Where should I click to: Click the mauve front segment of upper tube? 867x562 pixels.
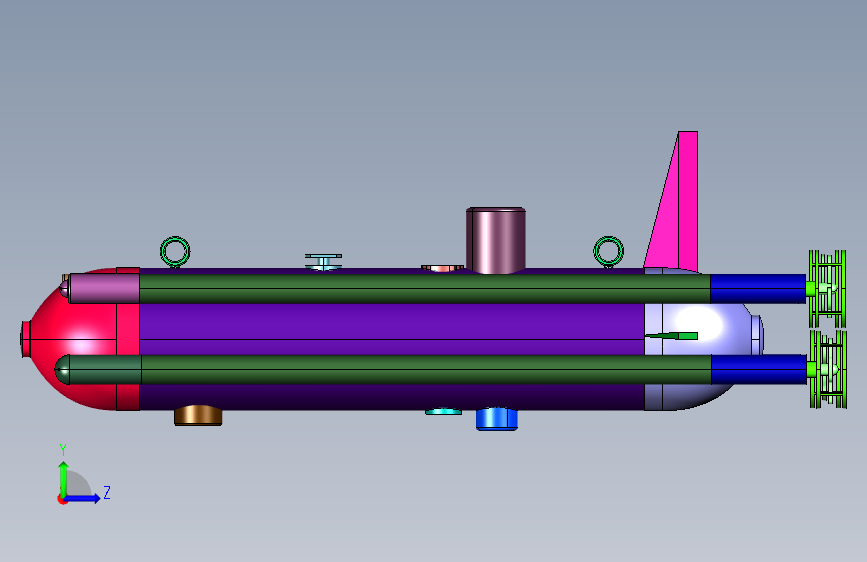104,288
